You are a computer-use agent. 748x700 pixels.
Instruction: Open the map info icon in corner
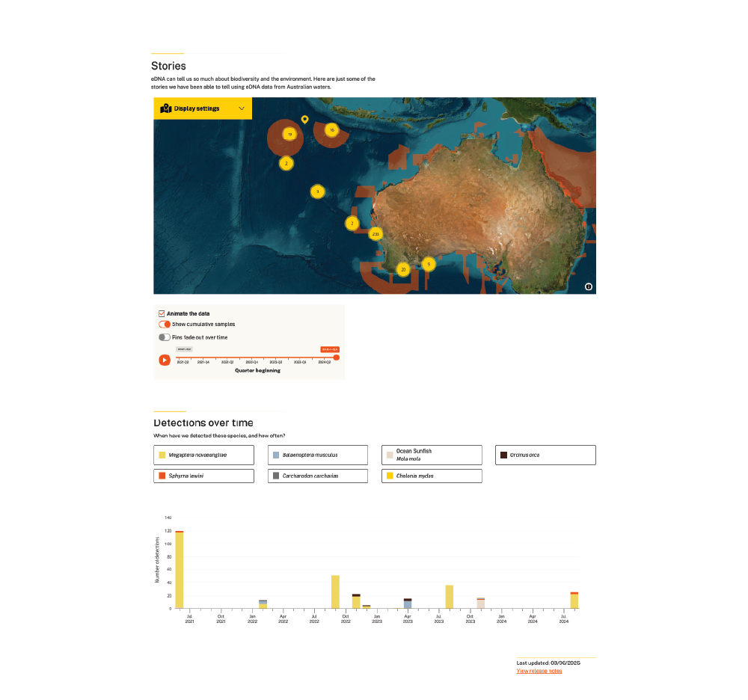click(x=588, y=286)
